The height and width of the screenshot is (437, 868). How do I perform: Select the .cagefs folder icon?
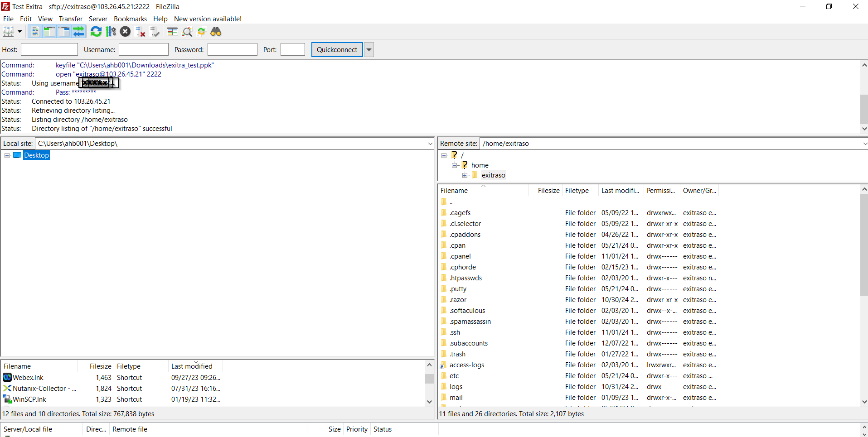pos(444,212)
